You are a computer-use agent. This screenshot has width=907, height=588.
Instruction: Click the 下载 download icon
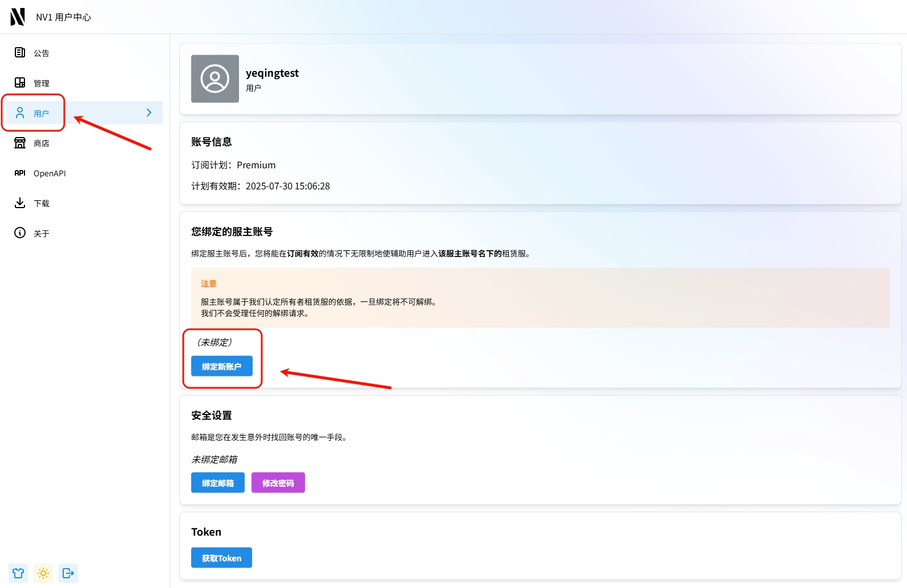pyautogui.click(x=20, y=203)
